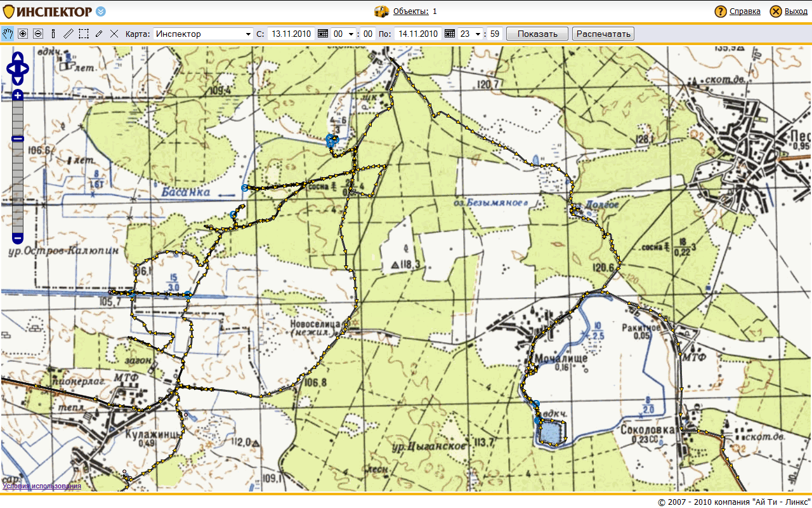Open the Карта map type dropdown
Screen dimensions: 812x508
(x=203, y=34)
